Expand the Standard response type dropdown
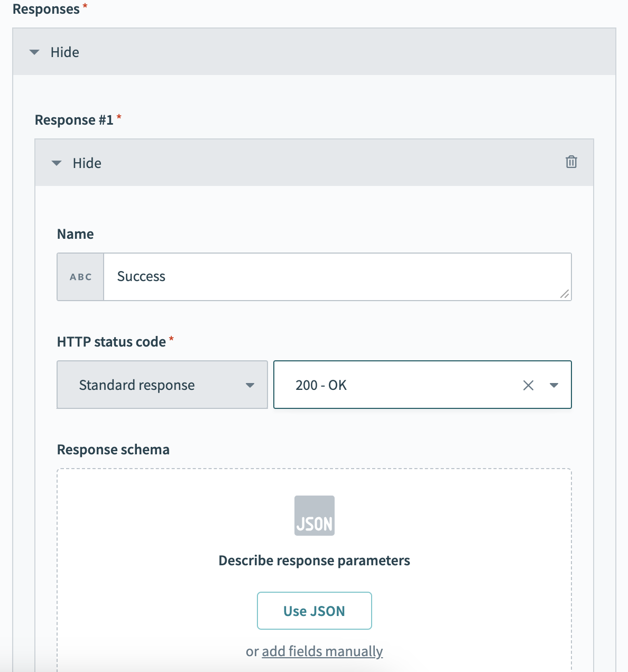 pos(162,385)
